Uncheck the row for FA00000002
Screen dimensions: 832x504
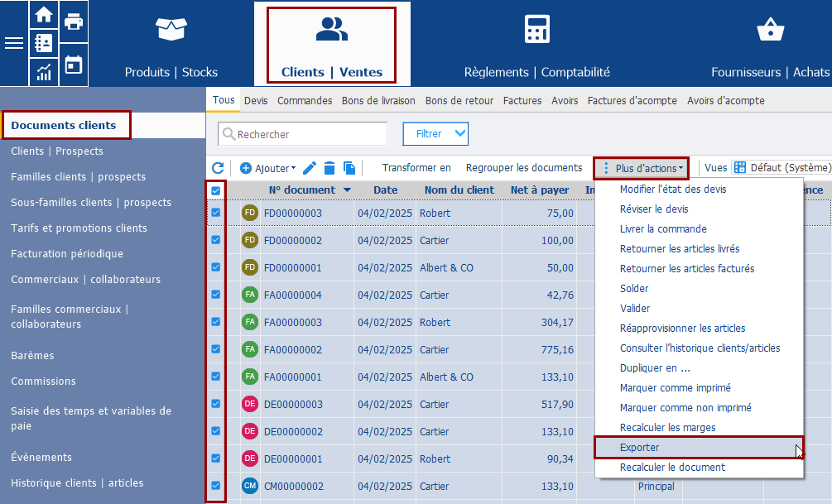point(216,349)
